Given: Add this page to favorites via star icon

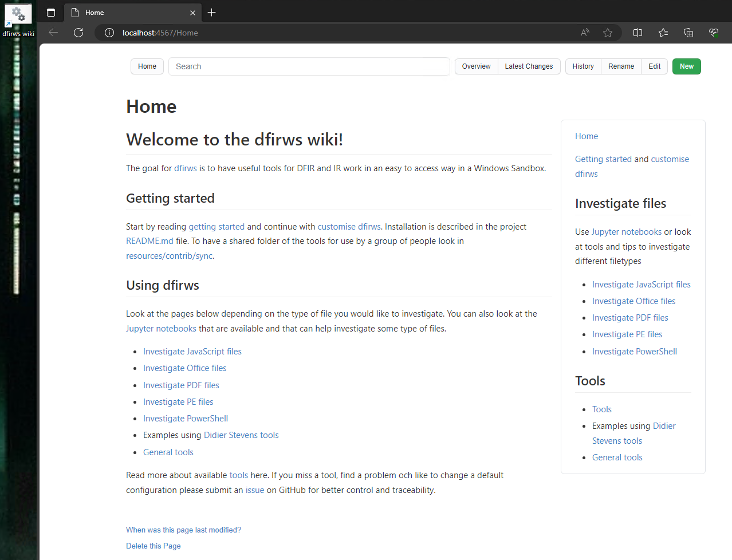Looking at the screenshot, I should coord(608,33).
